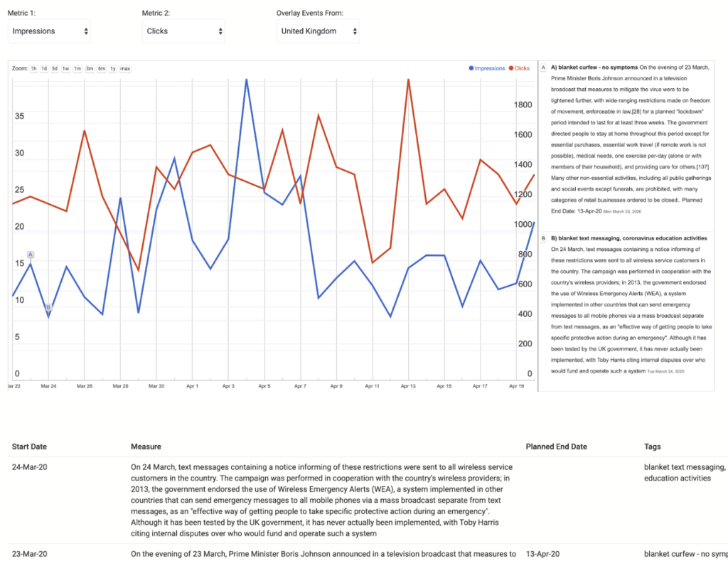This screenshot has height=561, width=728.
Task: Click event marker A on the chart
Action: [30, 255]
